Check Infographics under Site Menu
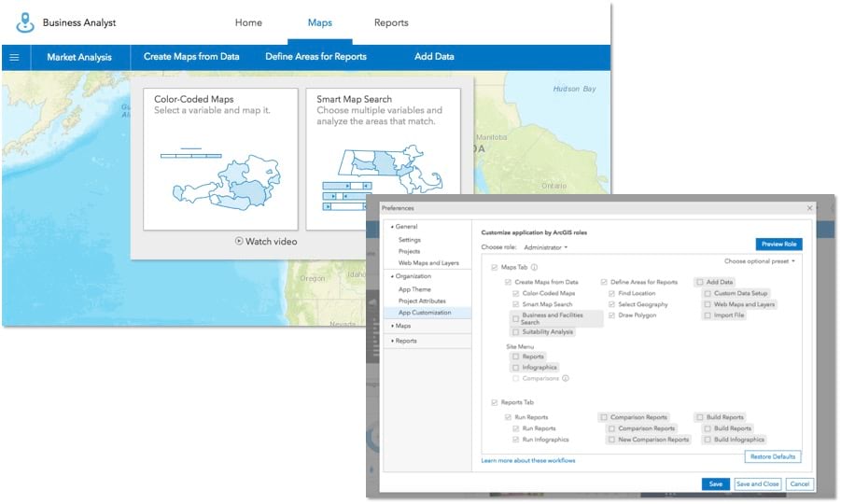The width and height of the screenshot is (841, 504). [515, 368]
